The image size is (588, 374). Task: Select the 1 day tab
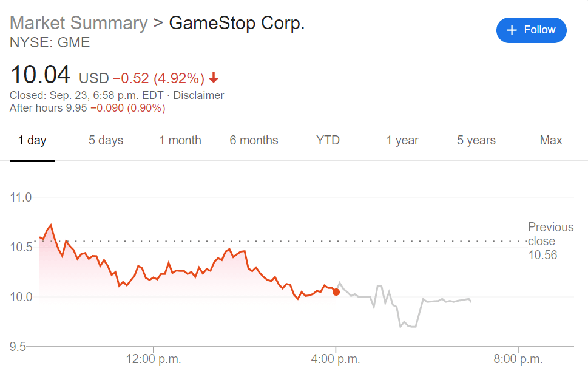[x=32, y=141]
